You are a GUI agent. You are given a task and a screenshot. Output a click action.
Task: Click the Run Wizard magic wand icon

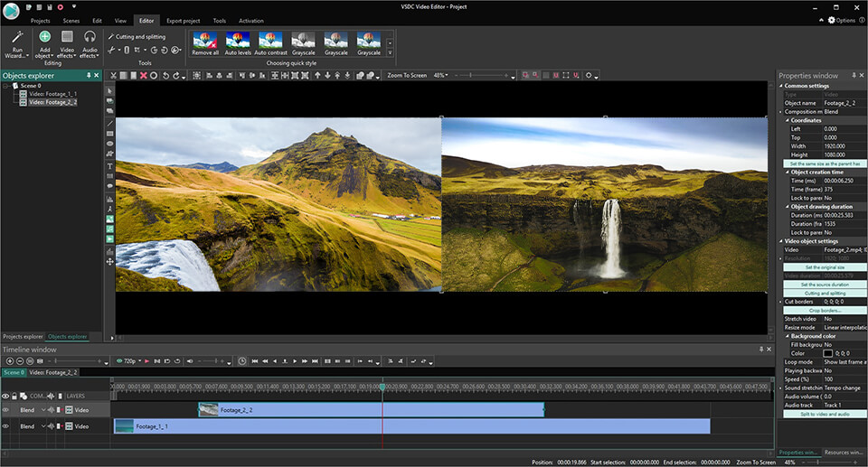tap(16, 37)
